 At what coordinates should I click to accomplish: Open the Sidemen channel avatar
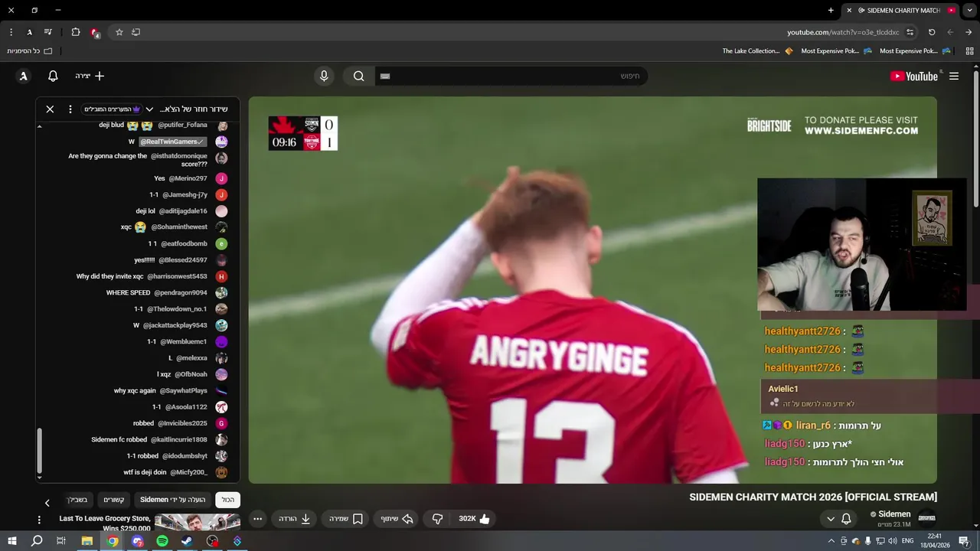[x=926, y=518]
